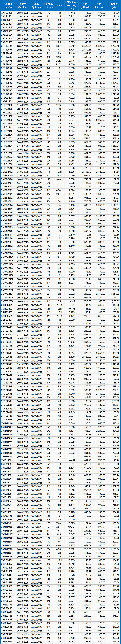Click the 1,273.11 difference in CACB2502 row
Screen dimensions: 121x644
click(115, 27)
